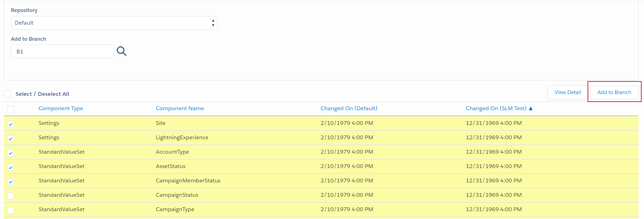Uncheck the CampaignMemberStatus row checkbox
644x219 pixels.
[x=11, y=182]
